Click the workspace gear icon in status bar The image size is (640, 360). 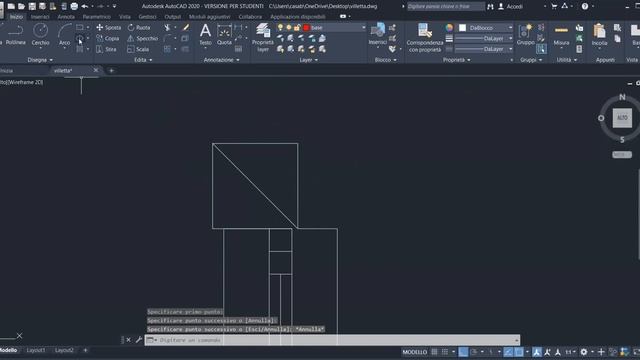coord(584,352)
